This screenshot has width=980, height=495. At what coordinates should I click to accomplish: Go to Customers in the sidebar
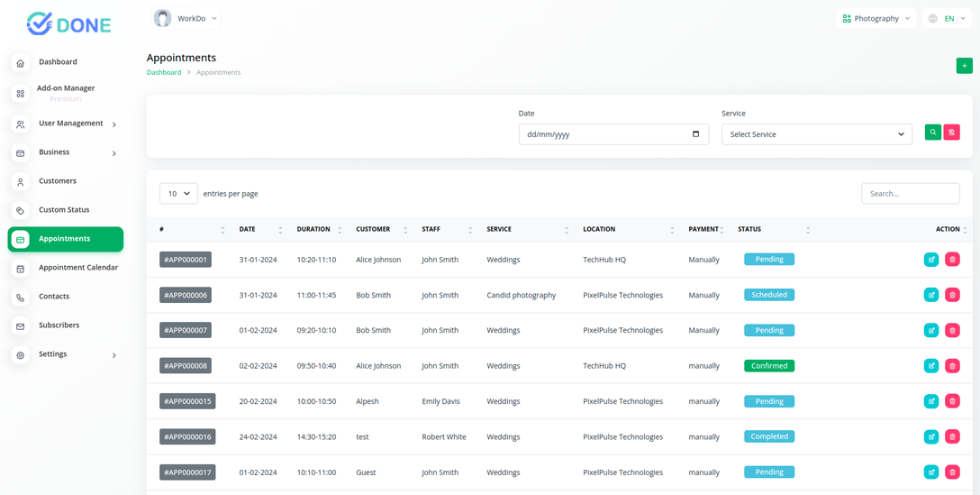(x=58, y=181)
